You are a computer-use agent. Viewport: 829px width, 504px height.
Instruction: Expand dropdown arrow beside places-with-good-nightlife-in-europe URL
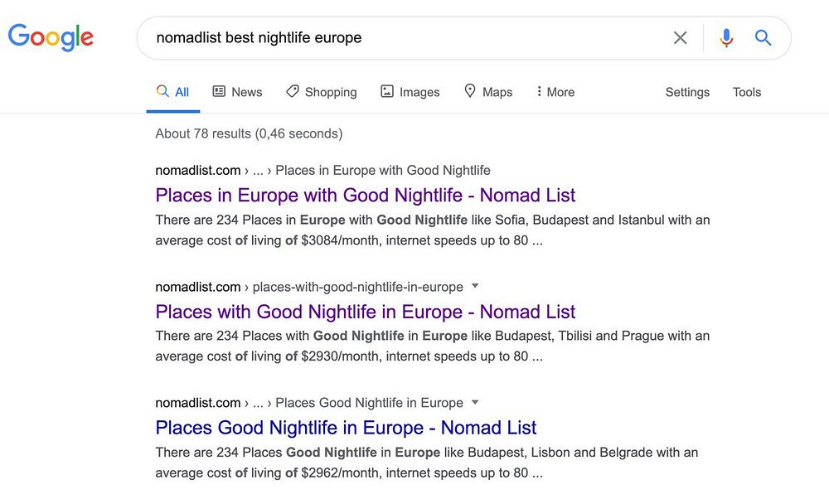[475, 286]
